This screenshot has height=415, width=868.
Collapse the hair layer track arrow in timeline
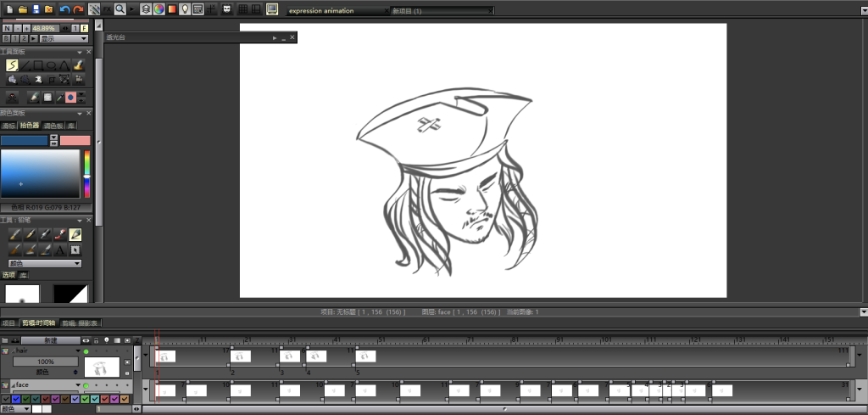(x=146, y=355)
